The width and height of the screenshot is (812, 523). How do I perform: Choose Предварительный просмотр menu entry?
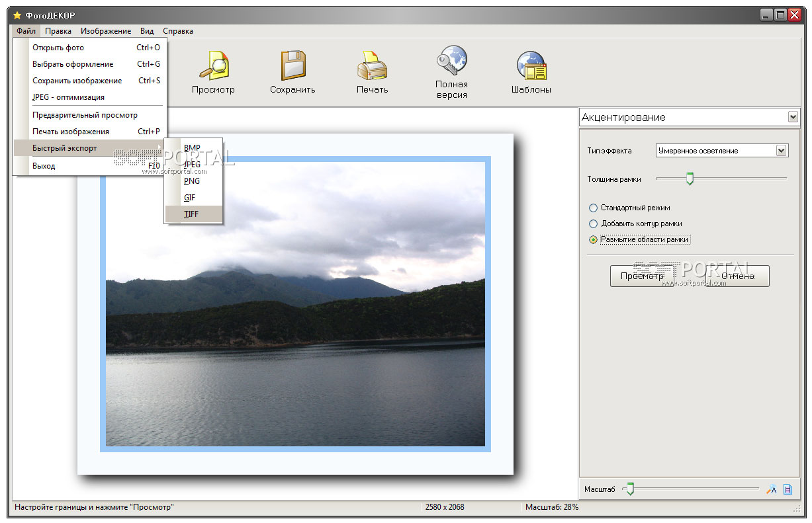pos(89,115)
